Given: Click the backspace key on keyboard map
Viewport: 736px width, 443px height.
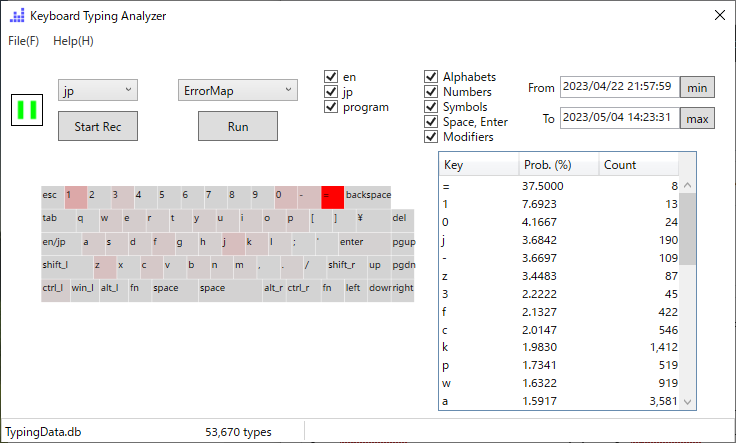Looking at the screenshot, I should [368, 197].
